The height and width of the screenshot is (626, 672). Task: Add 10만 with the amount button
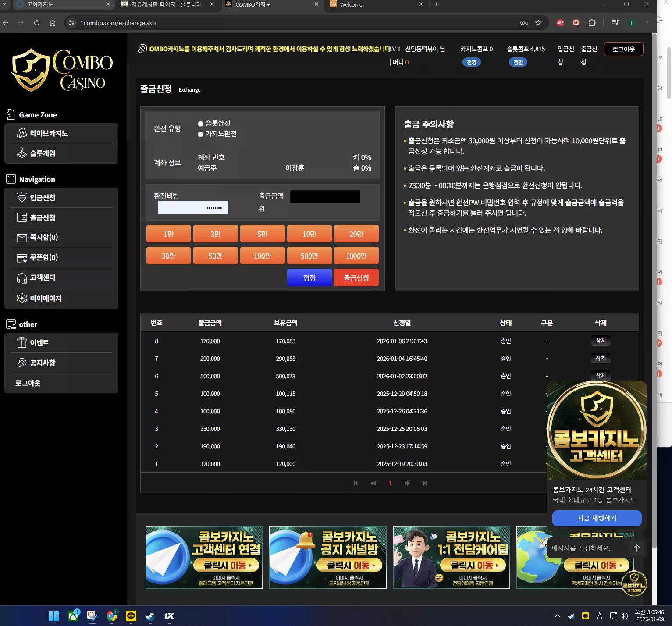pyautogui.click(x=309, y=234)
